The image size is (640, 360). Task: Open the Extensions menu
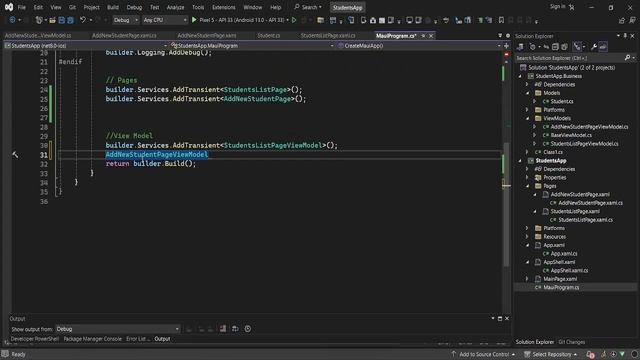(224, 7)
